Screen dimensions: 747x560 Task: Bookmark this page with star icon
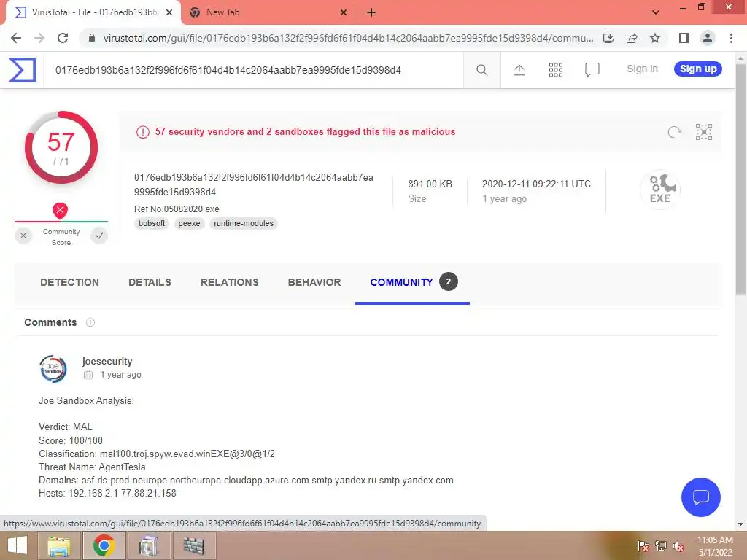pos(655,38)
